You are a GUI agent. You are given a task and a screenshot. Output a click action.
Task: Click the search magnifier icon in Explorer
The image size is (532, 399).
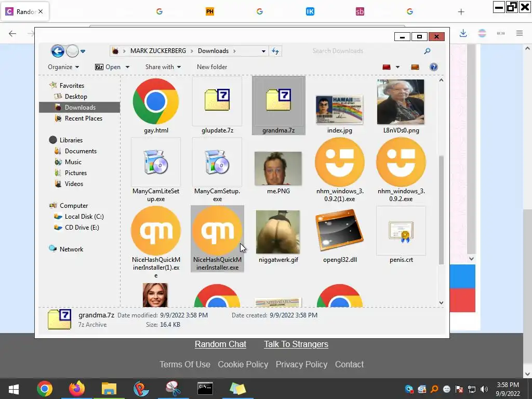[x=427, y=51]
